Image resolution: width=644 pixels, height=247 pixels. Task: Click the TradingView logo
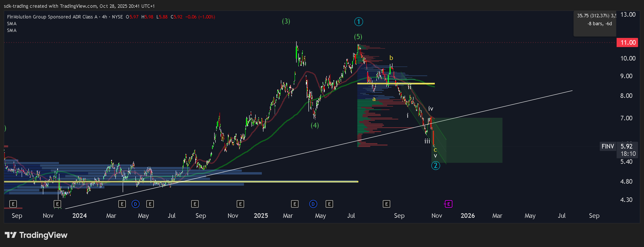point(36,235)
